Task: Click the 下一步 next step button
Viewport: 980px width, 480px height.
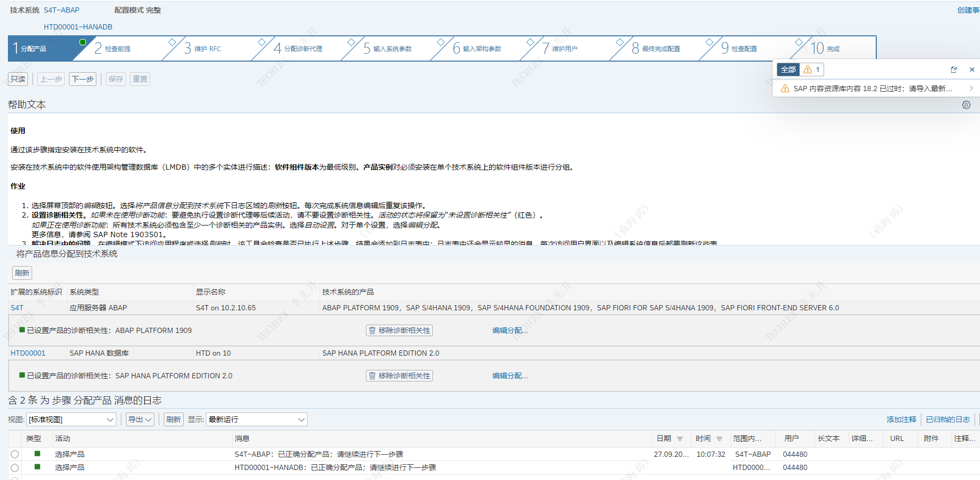Action: 83,79
